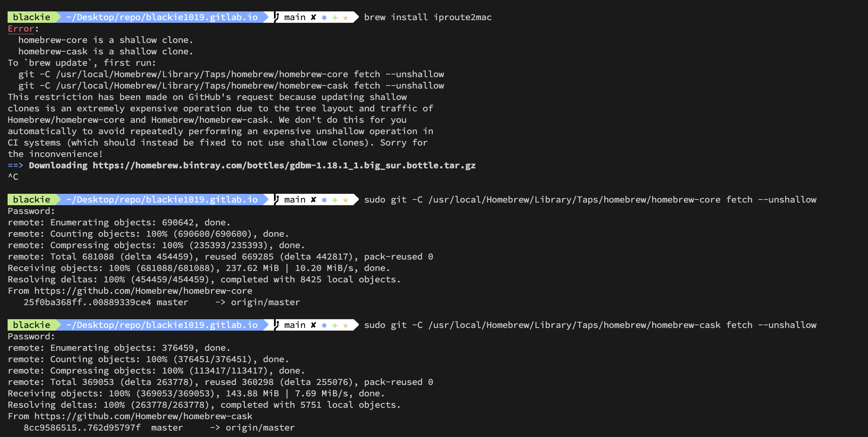Click the git branch icon on the brew install prompt

pyautogui.click(x=277, y=17)
